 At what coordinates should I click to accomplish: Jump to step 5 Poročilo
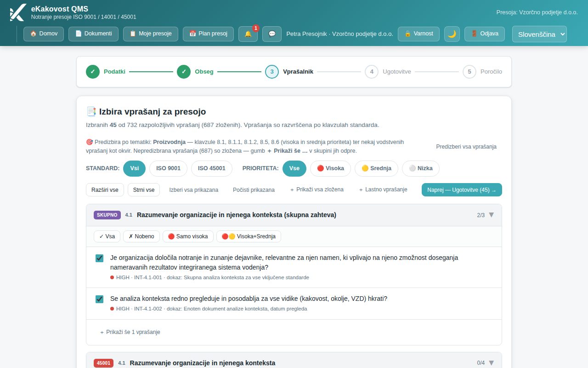(x=482, y=72)
